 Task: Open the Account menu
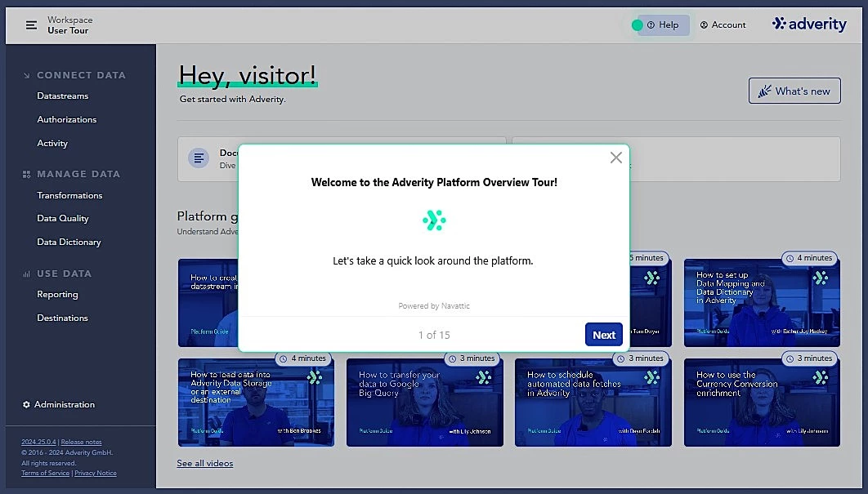click(x=723, y=24)
